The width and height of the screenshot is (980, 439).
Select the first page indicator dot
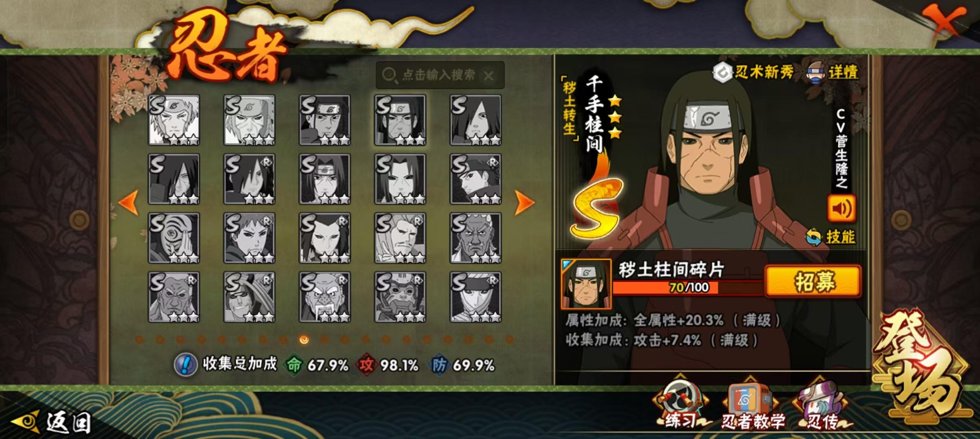(x=139, y=339)
